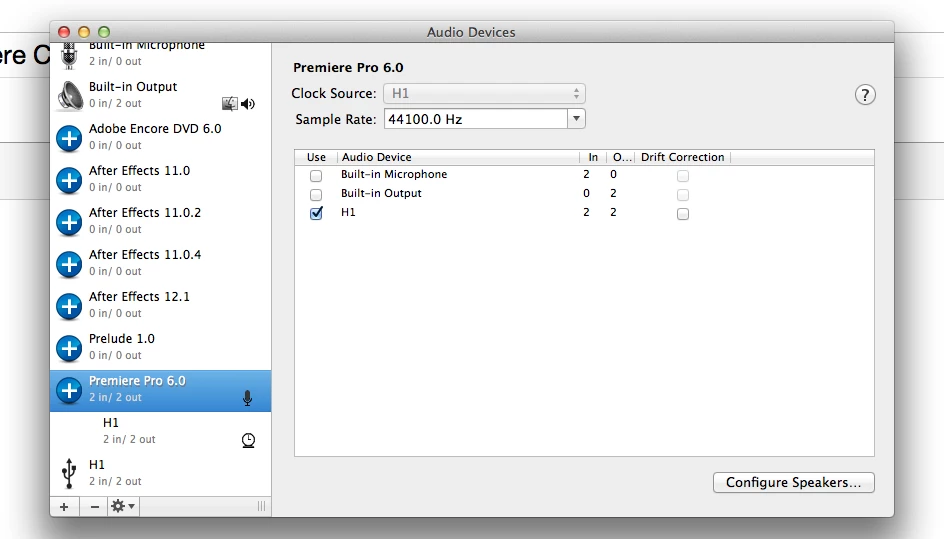
Task: Uncheck the Use checkbox for H1
Action: (x=316, y=213)
